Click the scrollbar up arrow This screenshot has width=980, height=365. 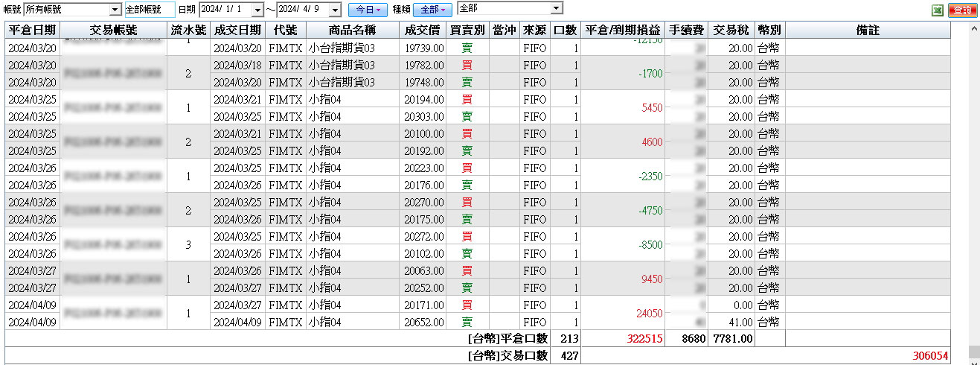[x=973, y=28]
